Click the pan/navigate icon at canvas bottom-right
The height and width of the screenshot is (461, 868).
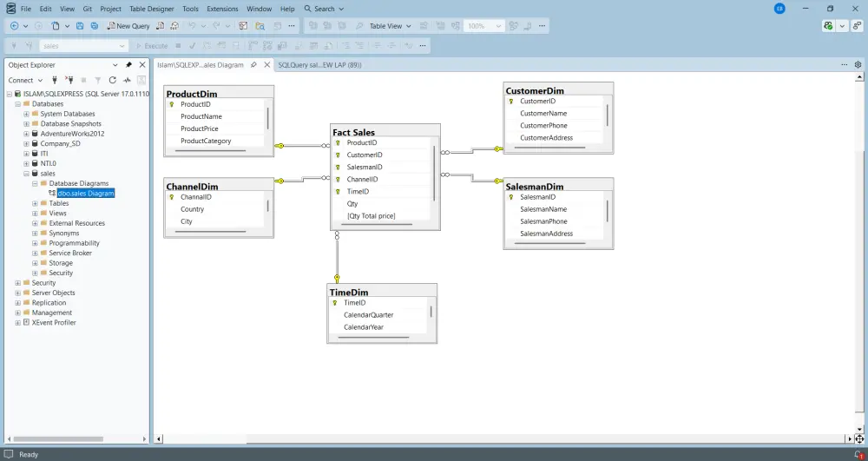tap(859, 439)
